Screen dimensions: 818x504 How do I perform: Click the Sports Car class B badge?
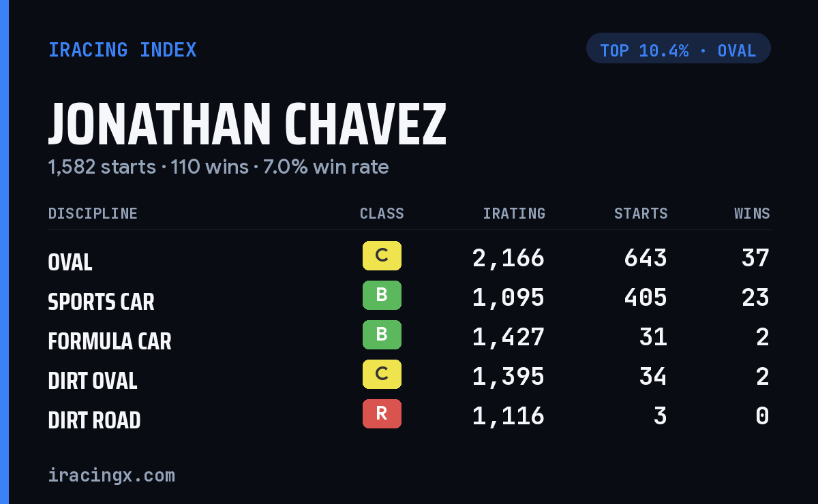tap(382, 296)
